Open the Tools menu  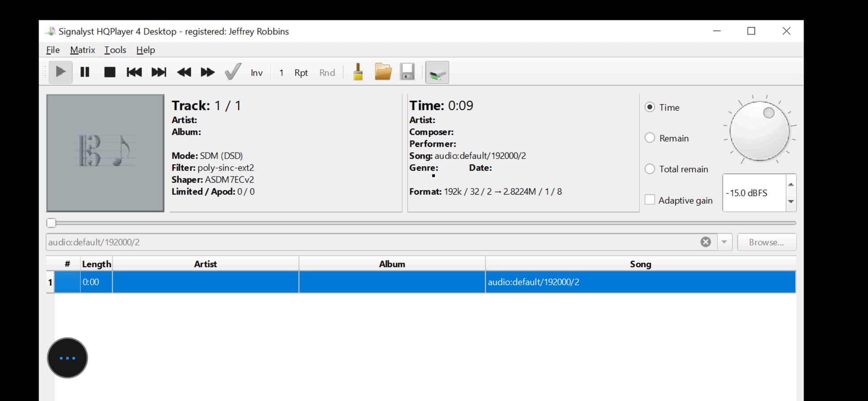point(115,50)
